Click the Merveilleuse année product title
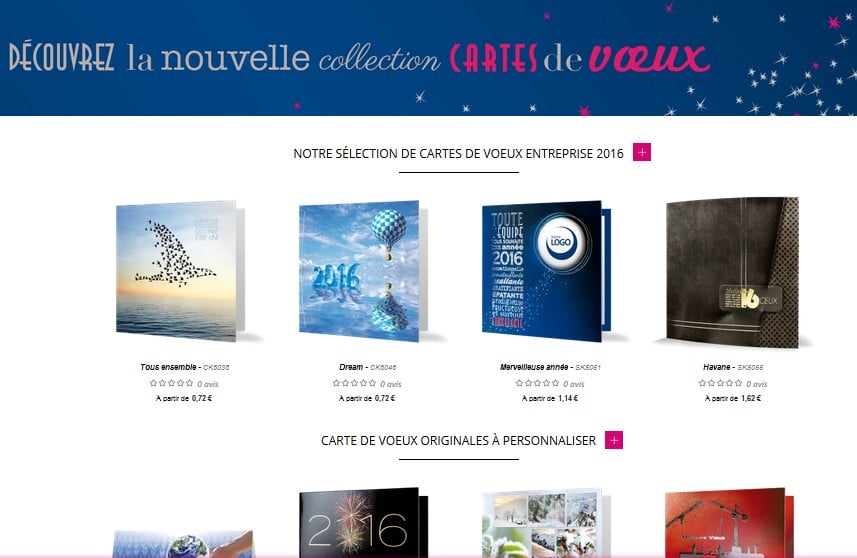This screenshot has width=857, height=558. click(534, 367)
